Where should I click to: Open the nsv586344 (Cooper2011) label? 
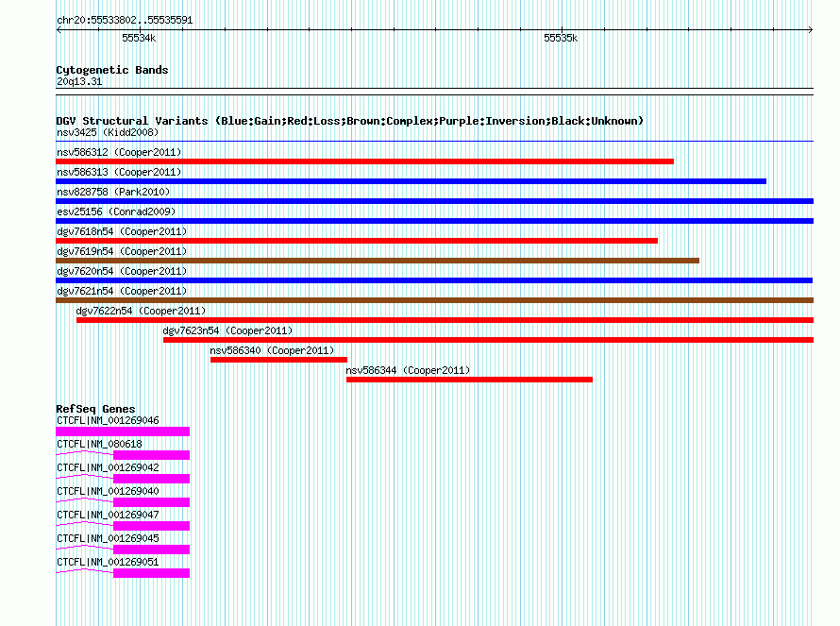coord(408,370)
